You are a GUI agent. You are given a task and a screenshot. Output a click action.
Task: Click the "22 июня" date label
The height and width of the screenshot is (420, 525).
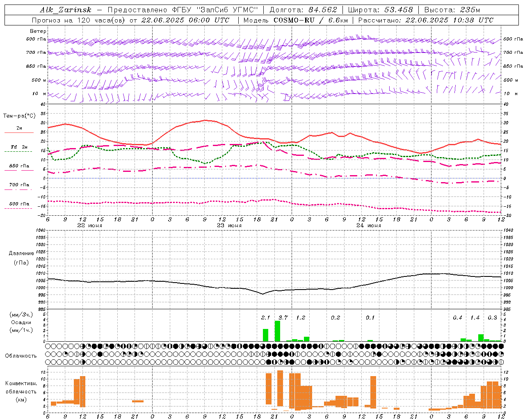[90, 226]
